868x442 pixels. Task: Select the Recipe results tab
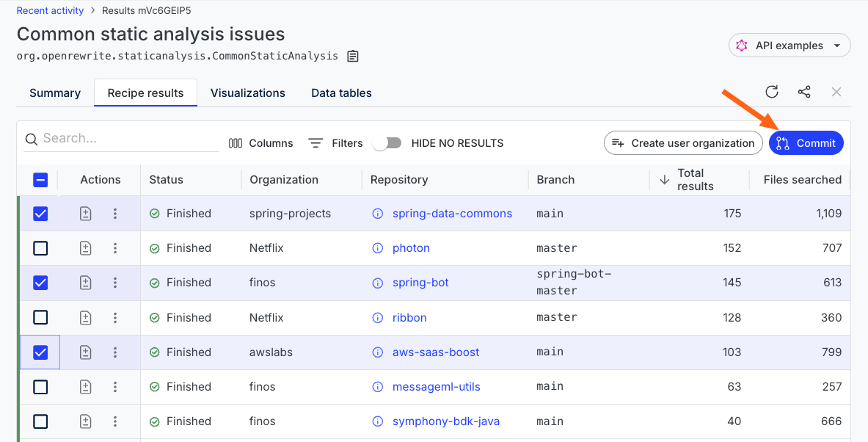click(x=145, y=93)
